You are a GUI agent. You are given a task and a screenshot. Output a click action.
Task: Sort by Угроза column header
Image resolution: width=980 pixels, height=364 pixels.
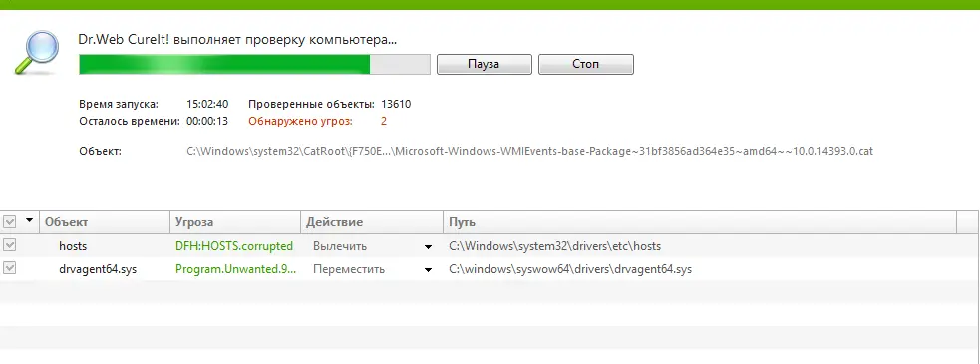[x=235, y=222]
